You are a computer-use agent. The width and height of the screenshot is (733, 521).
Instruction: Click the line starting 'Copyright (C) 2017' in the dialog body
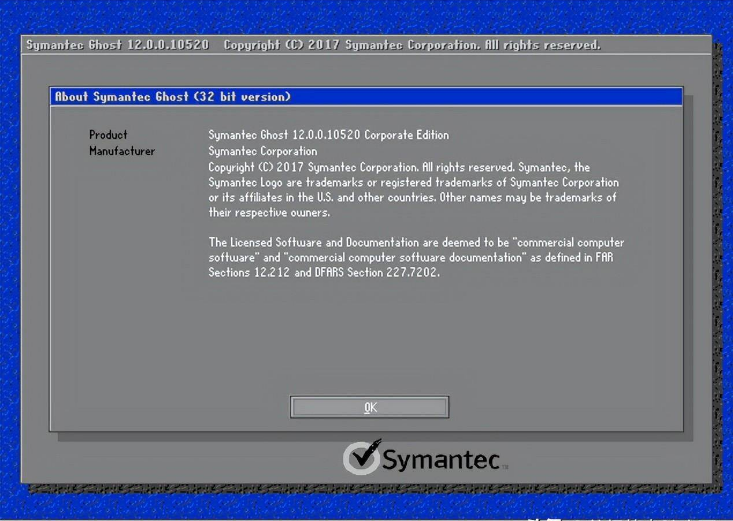click(399, 167)
